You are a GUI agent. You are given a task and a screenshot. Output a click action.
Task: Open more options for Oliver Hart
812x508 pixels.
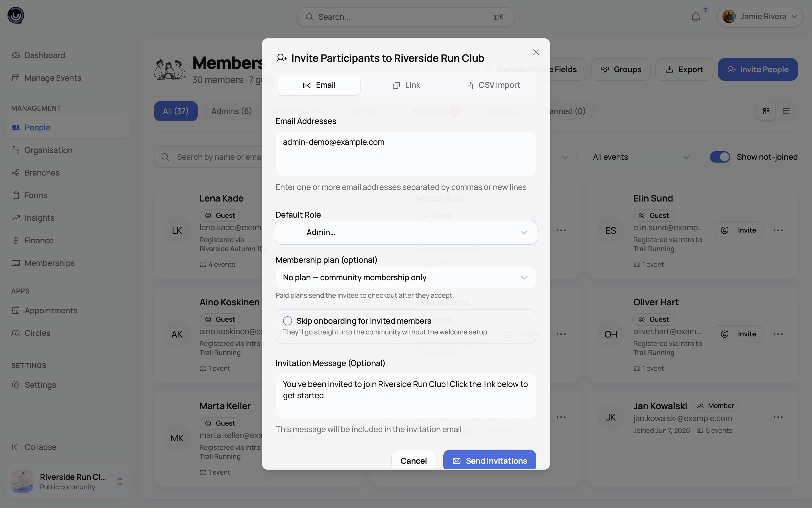pyautogui.click(x=778, y=334)
